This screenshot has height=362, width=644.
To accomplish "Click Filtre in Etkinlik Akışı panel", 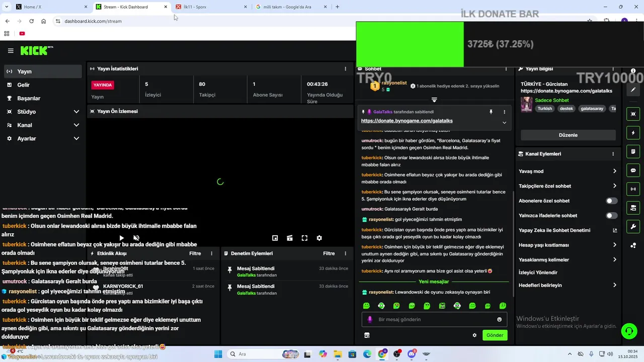I will (195, 253).
